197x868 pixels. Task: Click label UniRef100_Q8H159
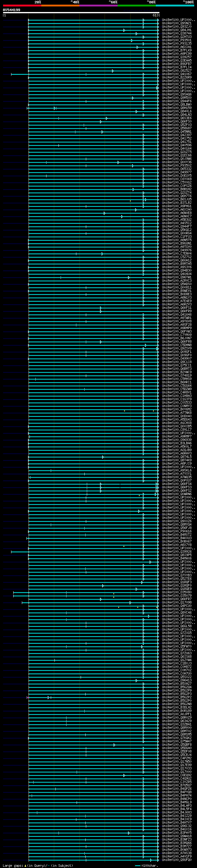click(x=177, y=108)
